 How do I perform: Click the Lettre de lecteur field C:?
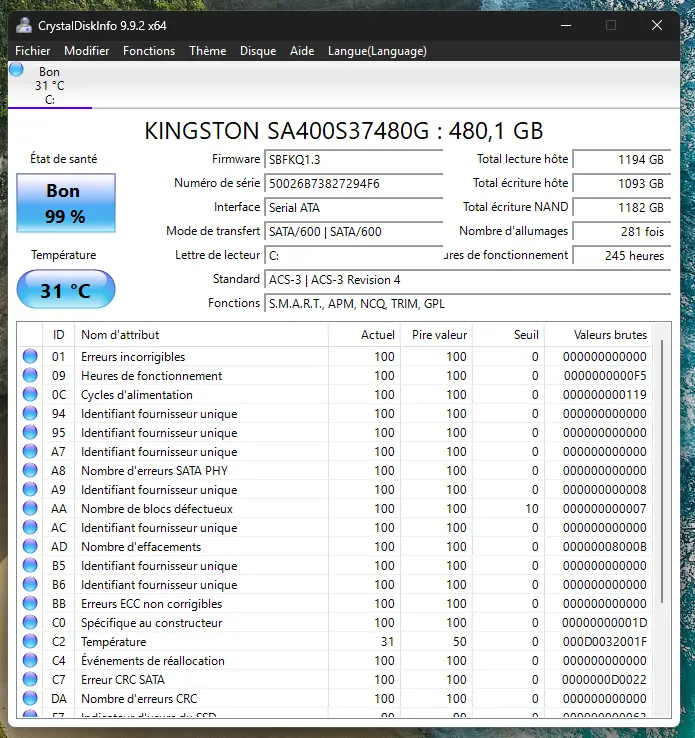[354, 256]
